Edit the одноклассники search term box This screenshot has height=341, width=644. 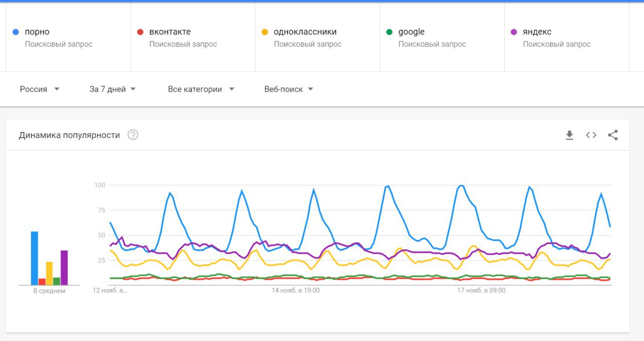click(317, 37)
